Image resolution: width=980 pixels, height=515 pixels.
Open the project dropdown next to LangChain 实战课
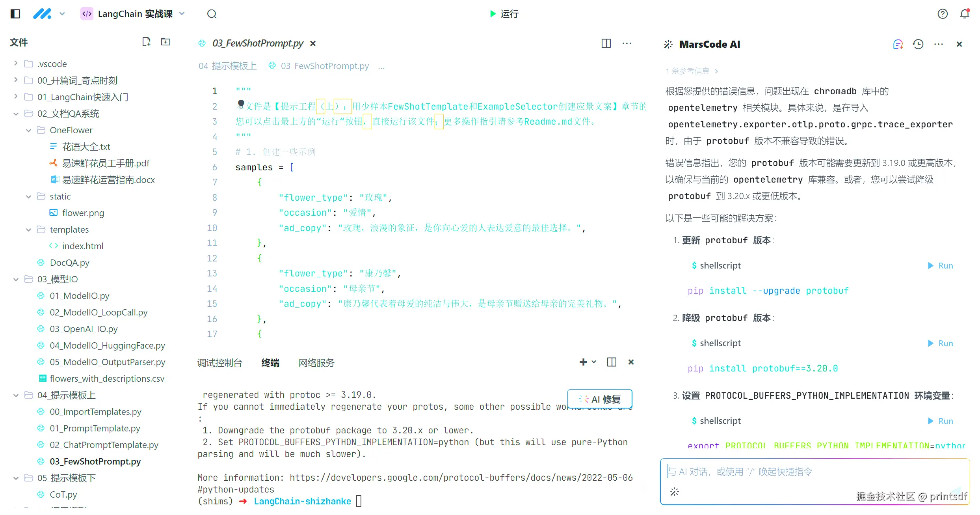click(182, 13)
